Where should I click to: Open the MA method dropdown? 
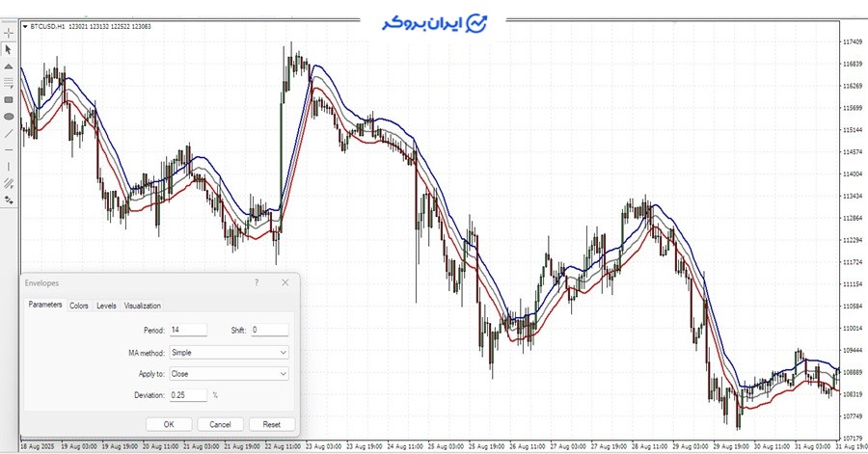(x=229, y=353)
